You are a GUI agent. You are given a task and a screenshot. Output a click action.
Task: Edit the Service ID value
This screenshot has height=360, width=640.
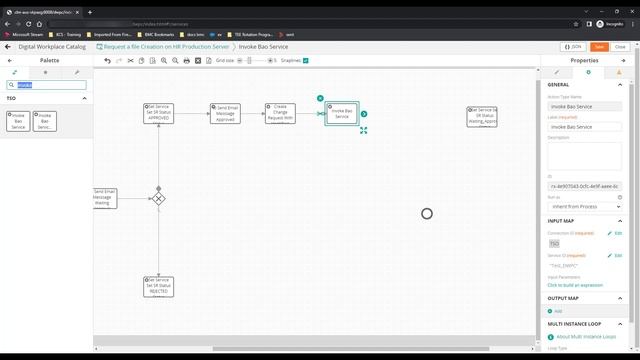pyautogui.click(x=615, y=256)
